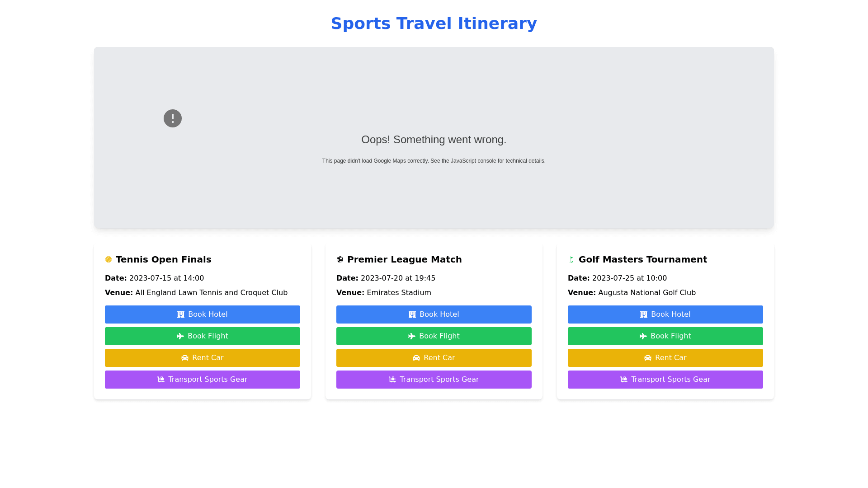
Task: Click plane icon in Premier League card
Action: point(411,336)
